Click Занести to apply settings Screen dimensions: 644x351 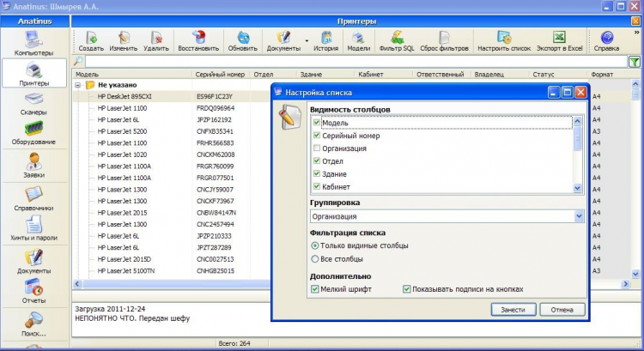point(513,310)
